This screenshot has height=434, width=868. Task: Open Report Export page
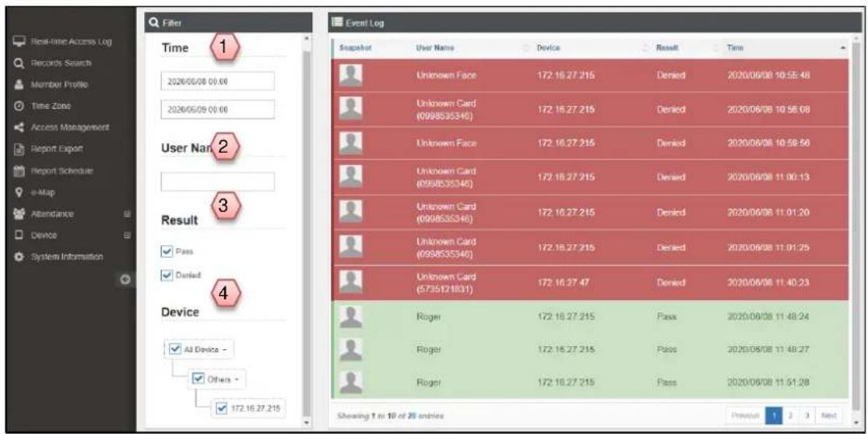(x=56, y=149)
